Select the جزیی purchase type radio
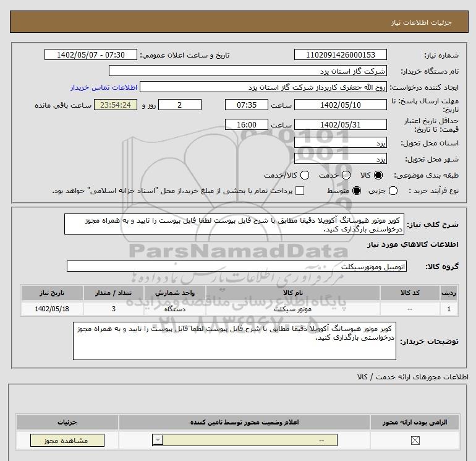 point(393,191)
